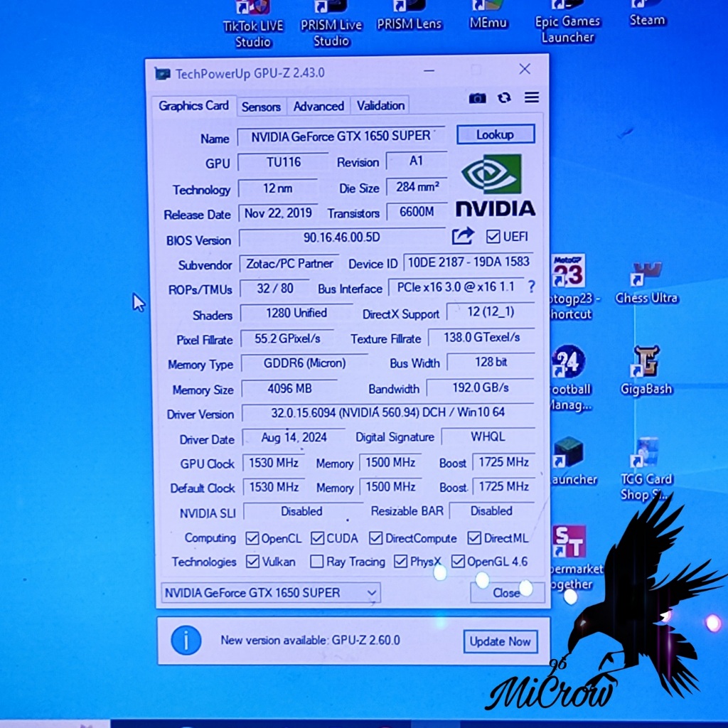Image resolution: width=728 pixels, height=728 pixels.
Task: Toggle the UEFI checkbox
Action: click(x=493, y=237)
